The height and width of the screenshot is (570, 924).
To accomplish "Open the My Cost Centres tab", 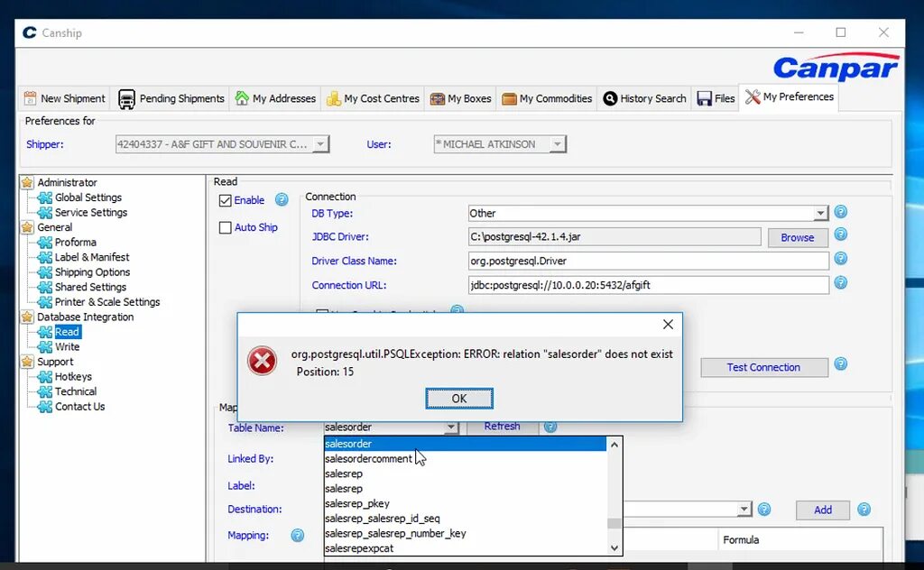I will click(x=374, y=98).
